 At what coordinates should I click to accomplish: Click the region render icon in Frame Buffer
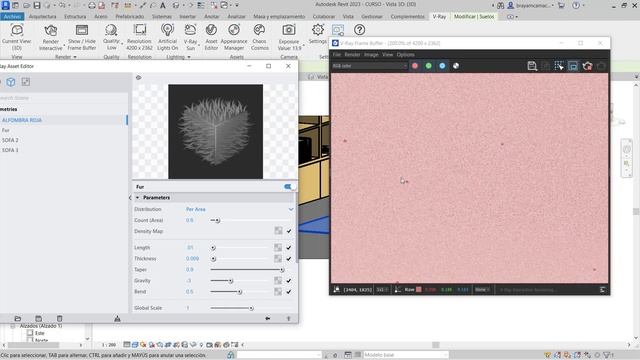tap(559, 66)
